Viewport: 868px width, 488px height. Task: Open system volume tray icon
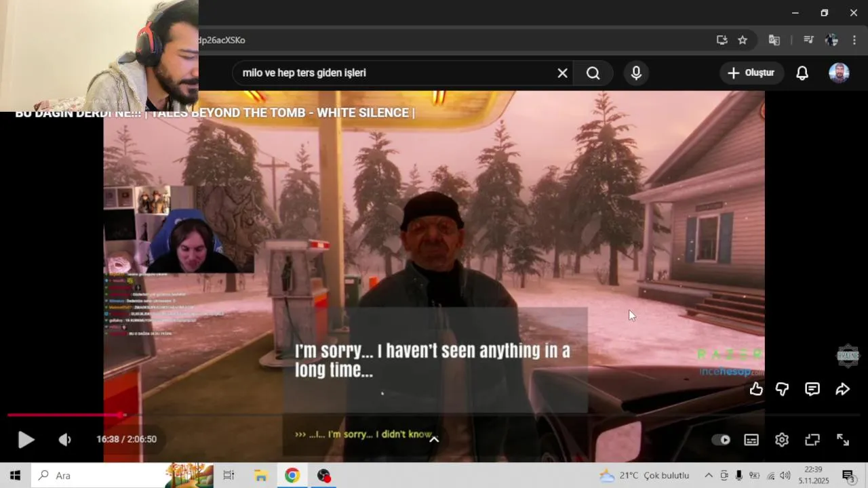785,475
